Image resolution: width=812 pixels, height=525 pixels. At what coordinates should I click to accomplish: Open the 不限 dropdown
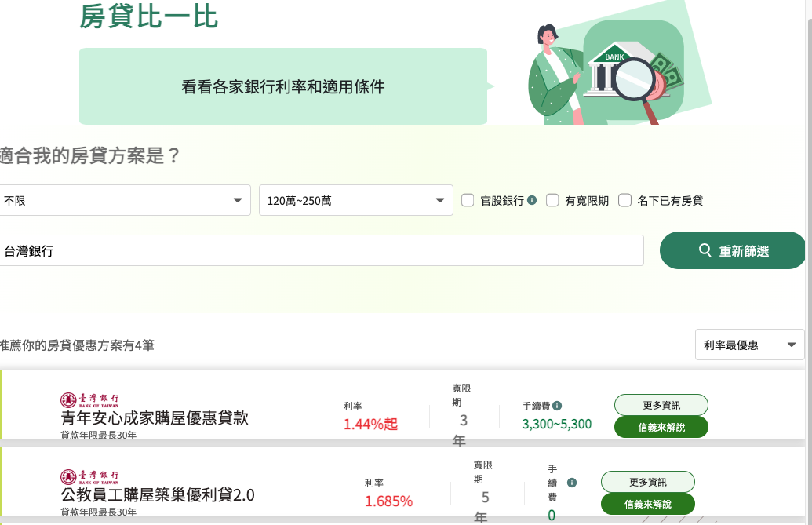click(124, 200)
